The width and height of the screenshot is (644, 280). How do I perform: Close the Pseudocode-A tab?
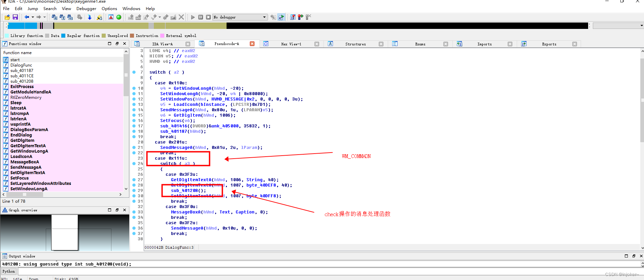252,44
